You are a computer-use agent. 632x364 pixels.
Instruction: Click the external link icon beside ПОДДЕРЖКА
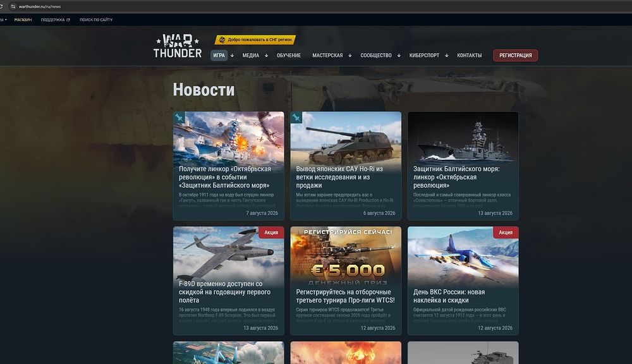click(68, 20)
